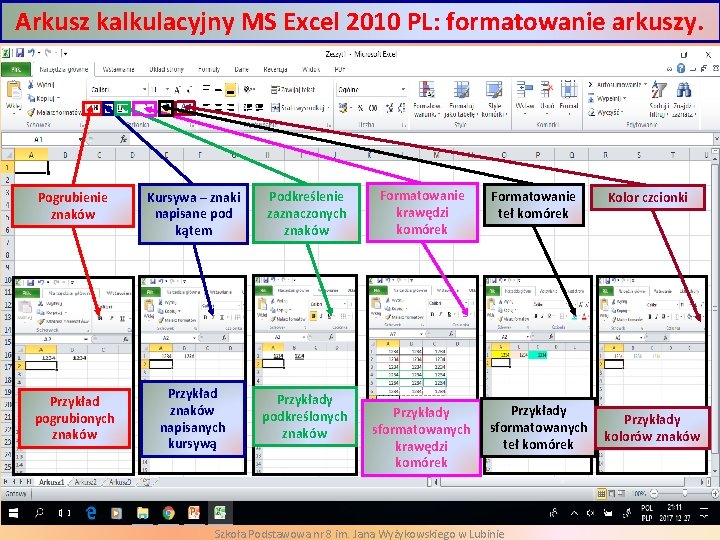The image size is (720, 540).
Task: Click Autosumowanie sigma button
Action: pyautogui.click(x=617, y=84)
